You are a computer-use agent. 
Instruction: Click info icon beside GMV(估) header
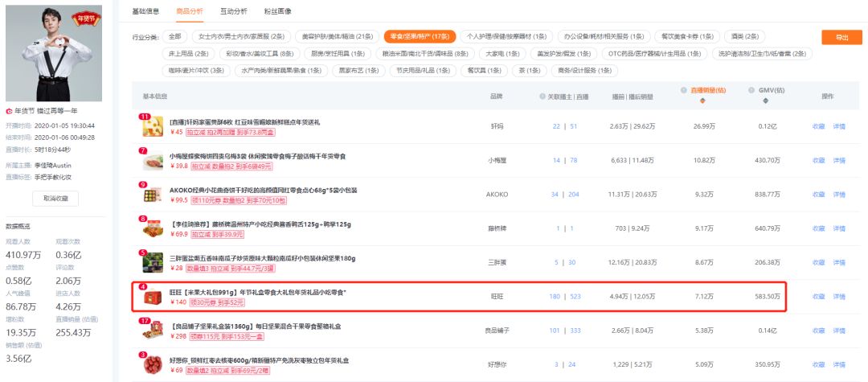[x=751, y=90]
